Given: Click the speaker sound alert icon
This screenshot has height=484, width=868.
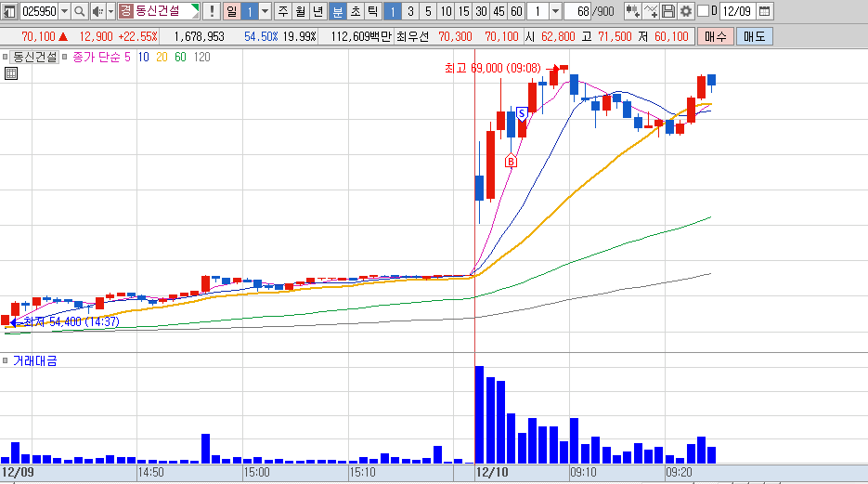Looking at the screenshot, I should (x=97, y=11).
